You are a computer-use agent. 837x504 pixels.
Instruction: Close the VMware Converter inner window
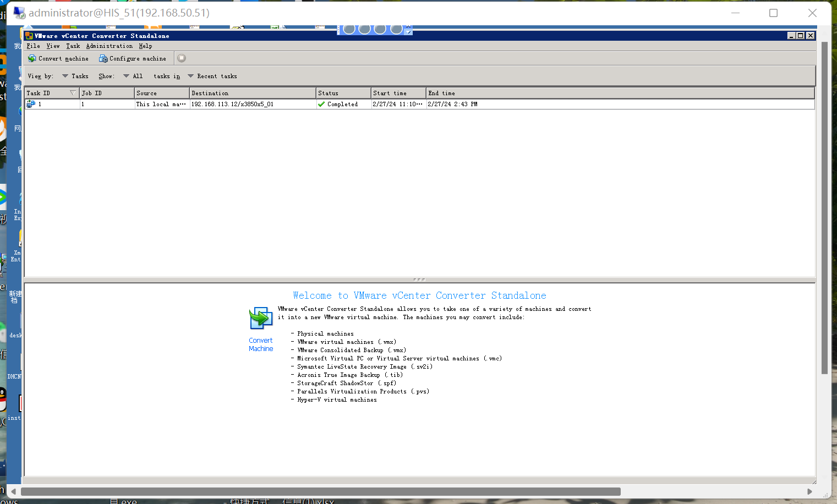click(811, 36)
